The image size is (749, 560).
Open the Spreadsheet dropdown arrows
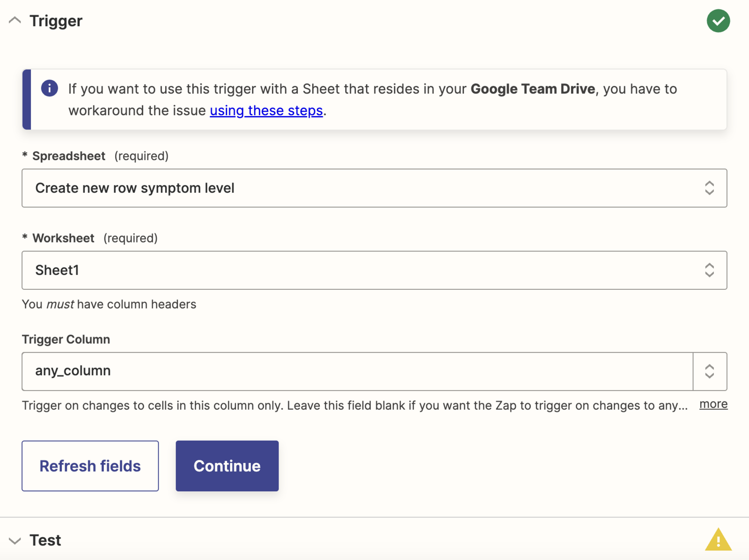coord(709,188)
